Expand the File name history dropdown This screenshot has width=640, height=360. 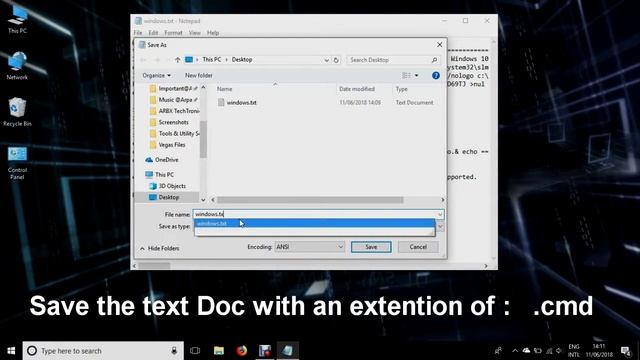click(x=440, y=214)
